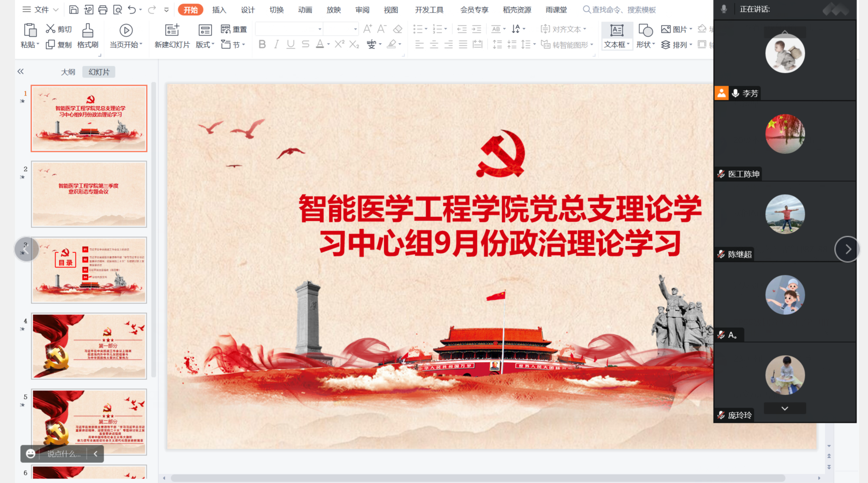Toggle underline formatting

[290, 44]
